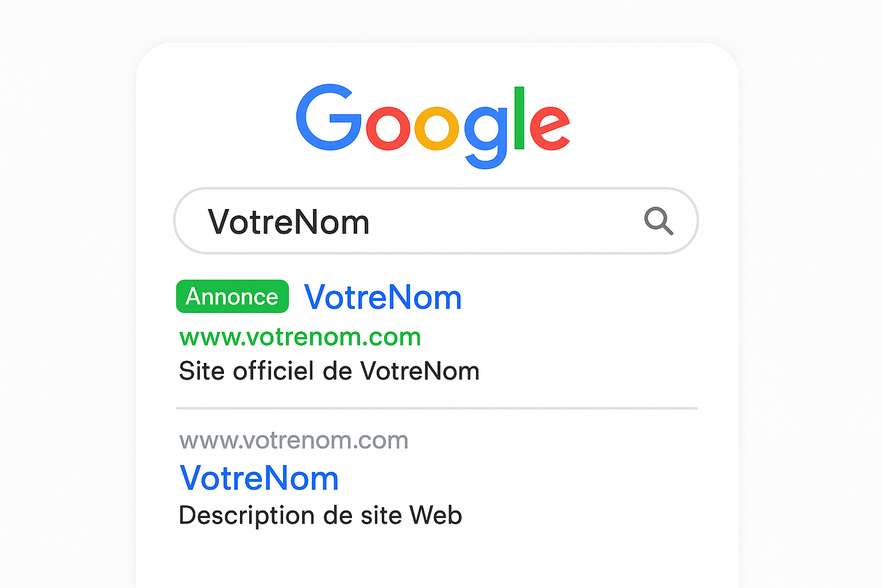Click the magnifying glass search icon
The height and width of the screenshot is (588, 882).
pos(658,221)
